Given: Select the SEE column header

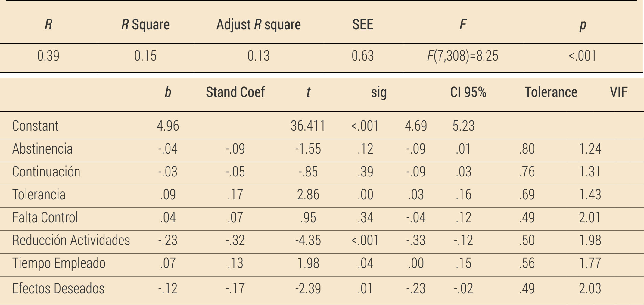Looking at the screenshot, I should point(363,25).
